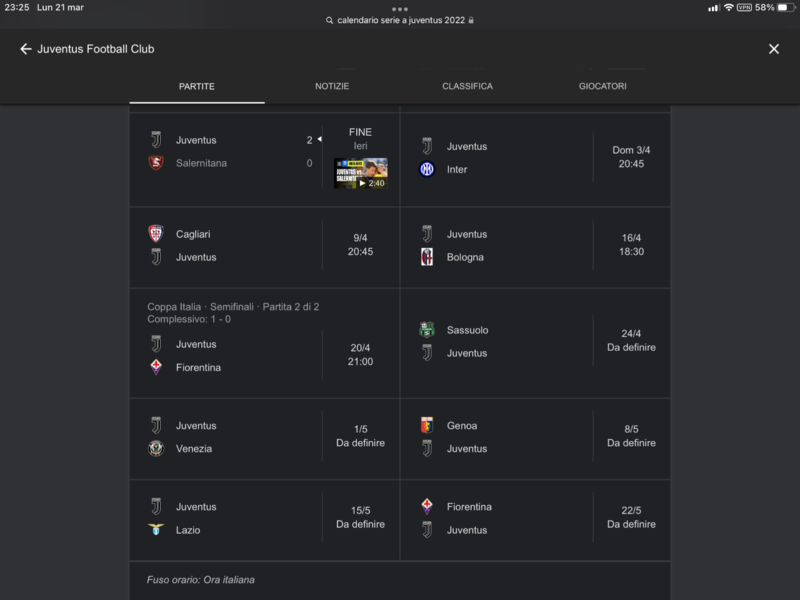The height and width of the screenshot is (600, 800).
Task: Select the Giocatori tab
Action: (x=602, y=86)
